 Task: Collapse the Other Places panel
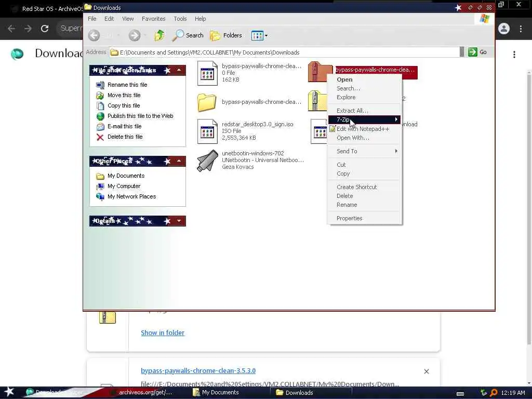(179, 161)
